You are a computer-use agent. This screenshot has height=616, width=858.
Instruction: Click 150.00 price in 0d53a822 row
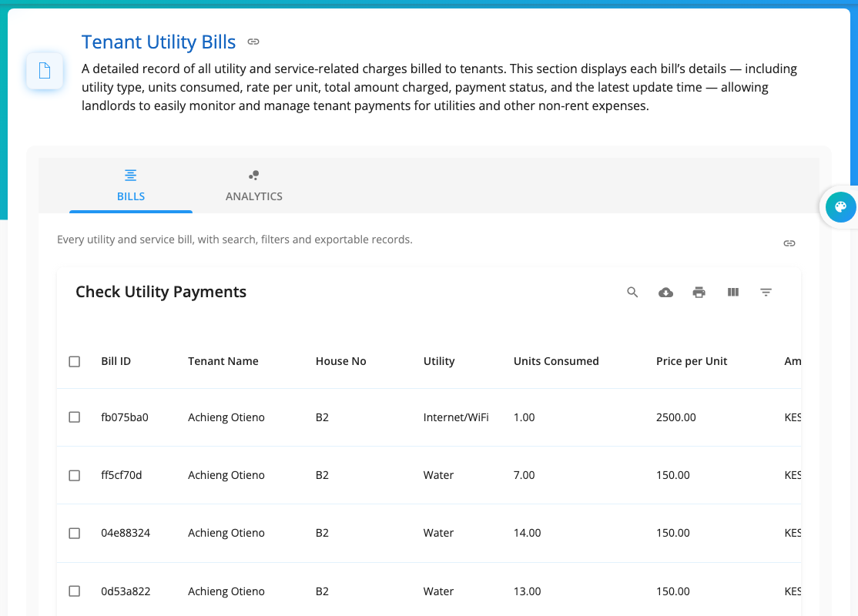point(673,591)
